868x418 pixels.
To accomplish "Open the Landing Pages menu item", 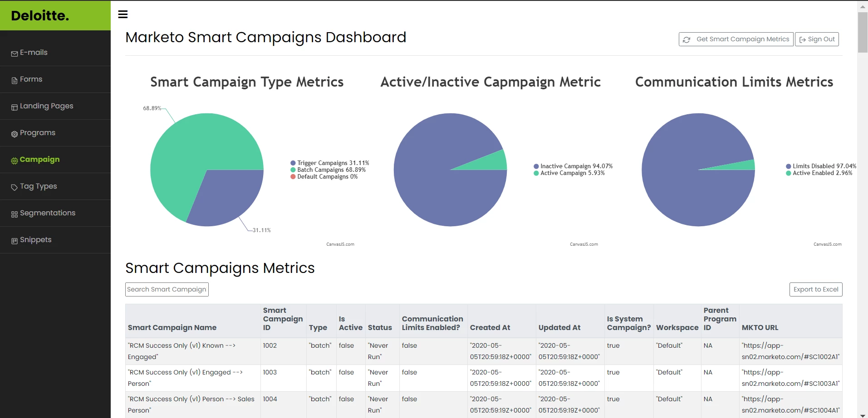I will [x=55, y=106].
